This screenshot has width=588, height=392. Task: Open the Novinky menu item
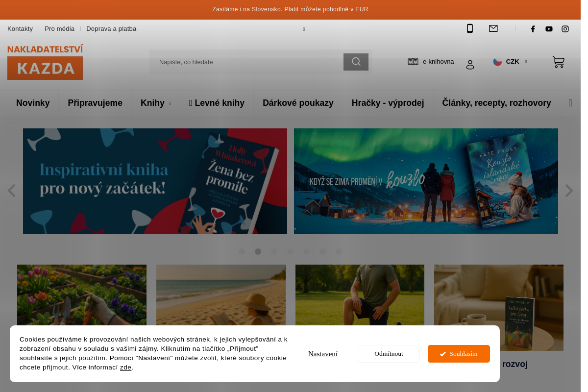click(x=33, y=103)
